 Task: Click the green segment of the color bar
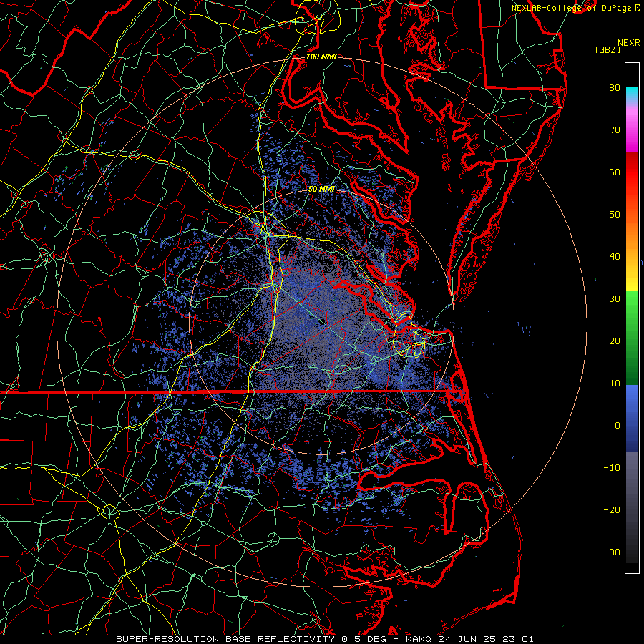click(632, 338)
